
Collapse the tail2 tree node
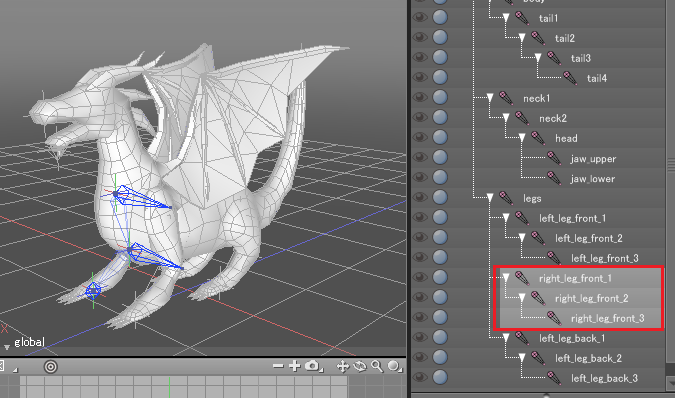pyautogui.click(x=522, y=38)
